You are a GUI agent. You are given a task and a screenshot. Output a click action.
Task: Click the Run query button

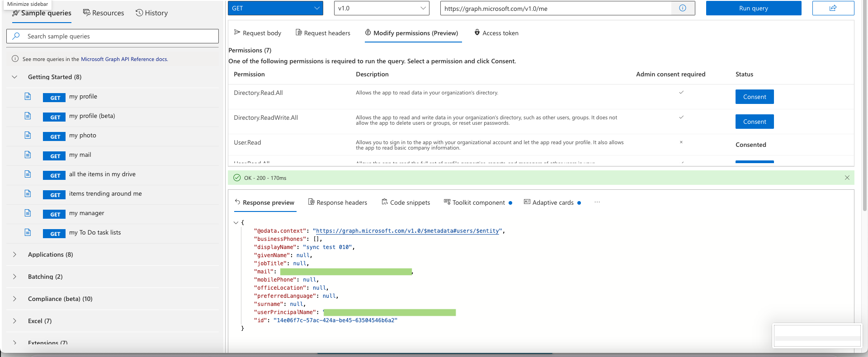[x=754, y=8]
